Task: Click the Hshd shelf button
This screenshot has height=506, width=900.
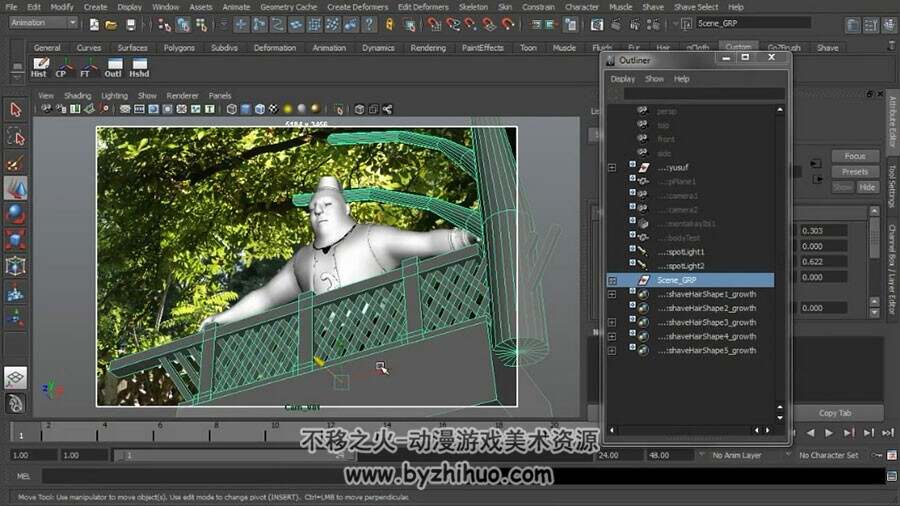Action: (x=139, y=67)
